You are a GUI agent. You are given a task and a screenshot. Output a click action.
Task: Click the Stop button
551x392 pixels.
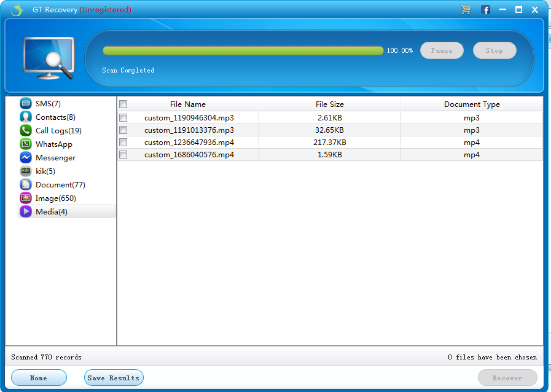(x=494, y=50)
